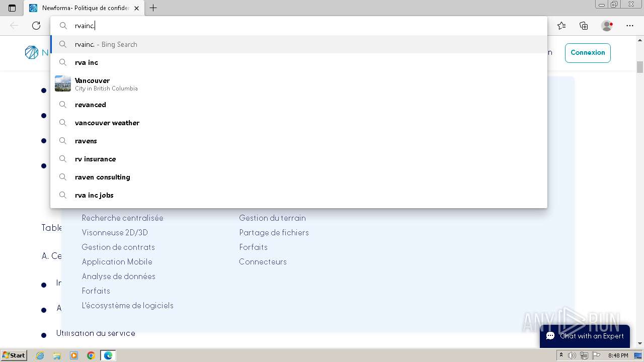Image resolution: width=644 pixels, height=362 pixels.
Task: Show hidden system tray icons
Action: pyautogui.click(x=561, y=355)
